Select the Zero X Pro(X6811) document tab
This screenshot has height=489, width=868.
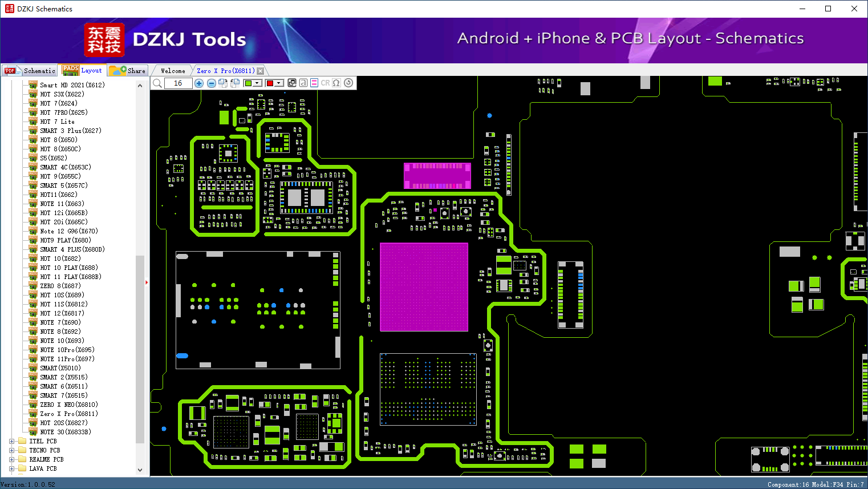click(226, 71)
